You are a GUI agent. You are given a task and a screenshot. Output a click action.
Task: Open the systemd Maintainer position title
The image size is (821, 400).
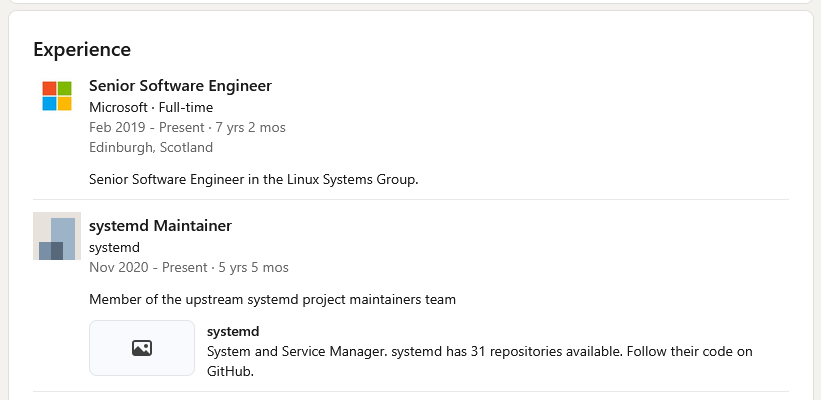[160, 226]
